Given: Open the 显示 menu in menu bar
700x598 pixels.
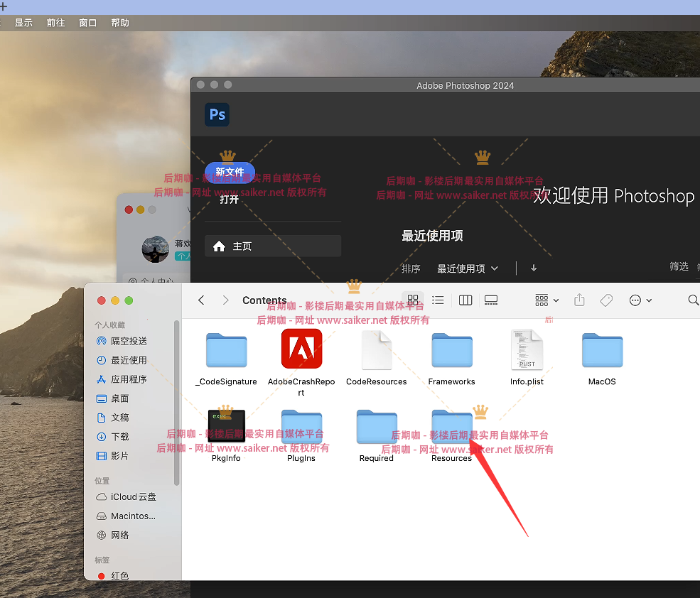Looking at the screenshot, I should click(23, 23).
